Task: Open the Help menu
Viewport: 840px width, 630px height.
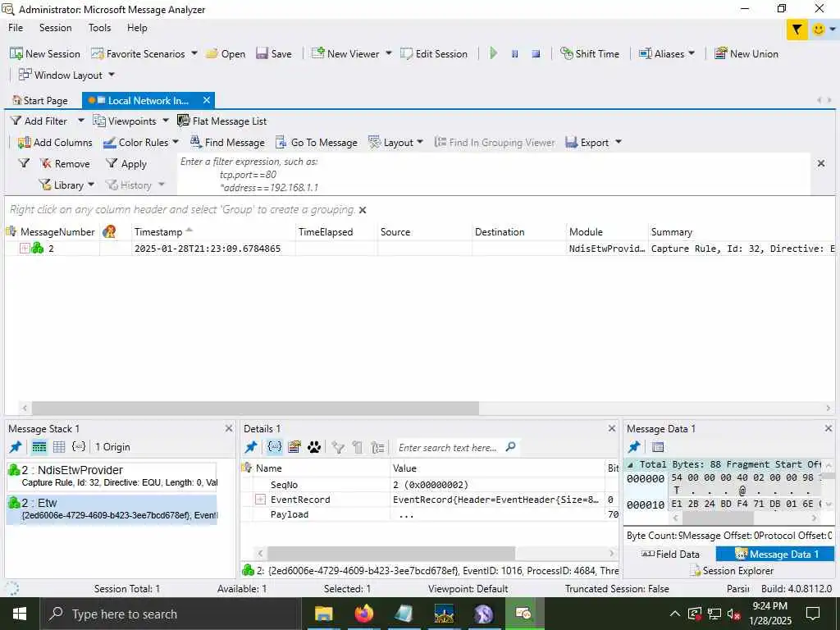Action: [x=137, y=28]
